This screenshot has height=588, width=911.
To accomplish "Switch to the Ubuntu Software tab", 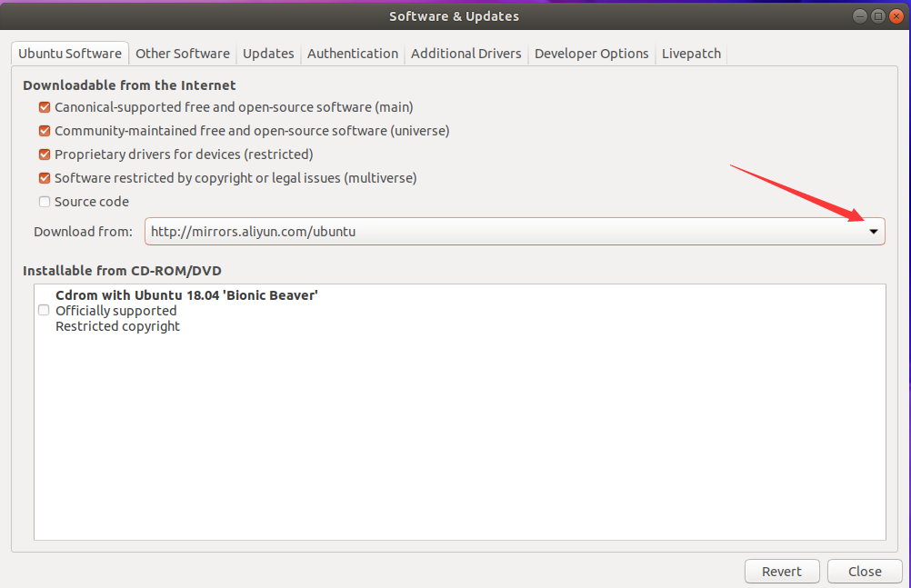I will click(x=70, y=54).
